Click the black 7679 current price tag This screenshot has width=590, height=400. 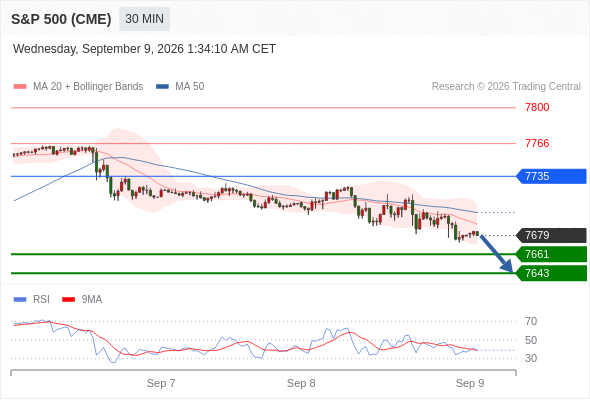point(551,236)
